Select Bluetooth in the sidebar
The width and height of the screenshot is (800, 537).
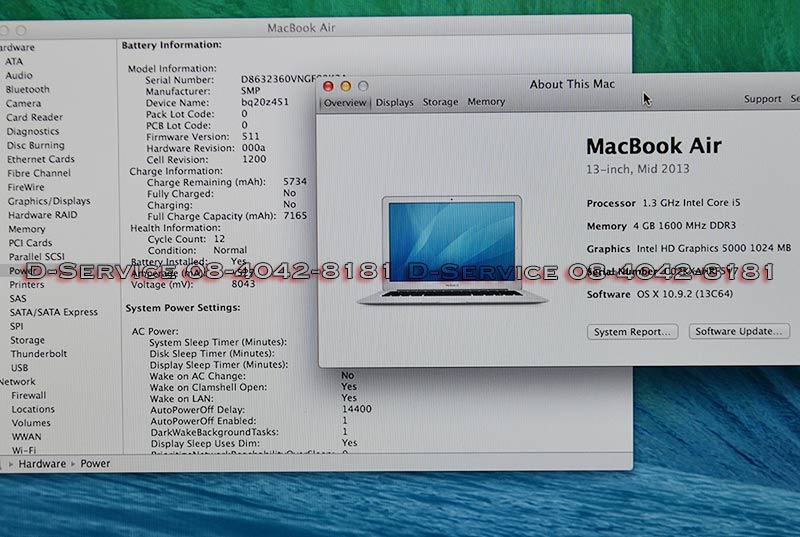click(28, 89)
